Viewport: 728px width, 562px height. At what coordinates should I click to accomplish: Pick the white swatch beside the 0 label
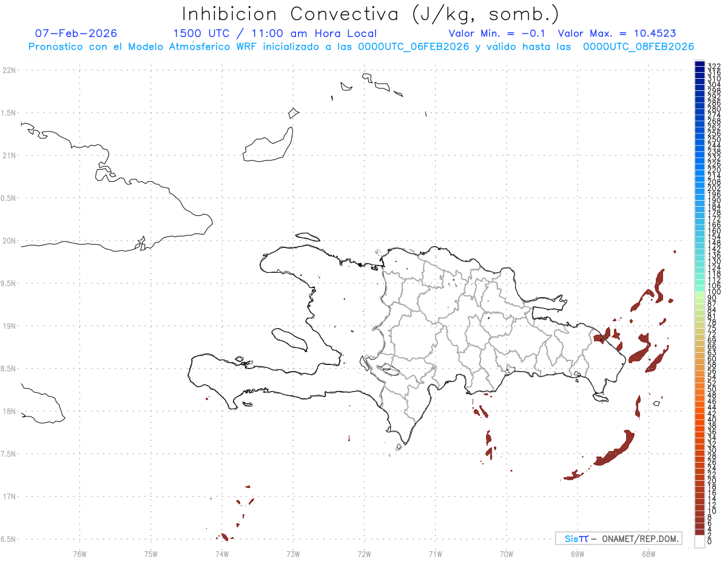click(x=699, y=541)
